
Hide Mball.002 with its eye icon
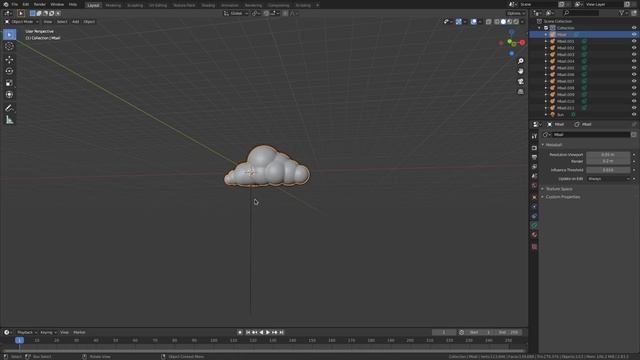click(634, 48)
